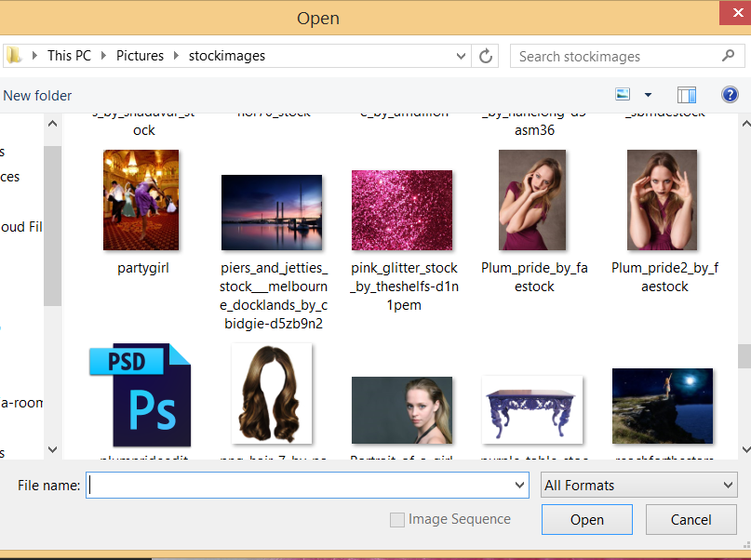Click the partygirl file name
The width and height of the screenshot is (751, 560).
(x=143, y=268)
